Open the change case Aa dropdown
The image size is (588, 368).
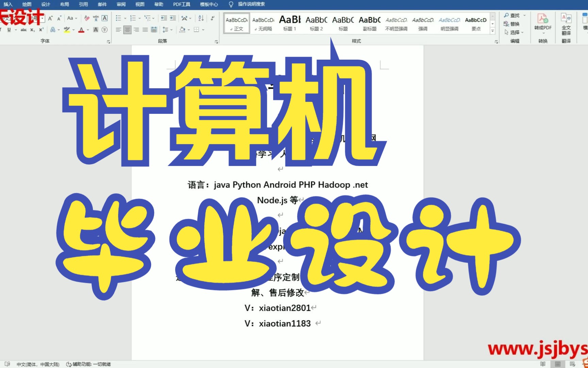click(72, 18)
